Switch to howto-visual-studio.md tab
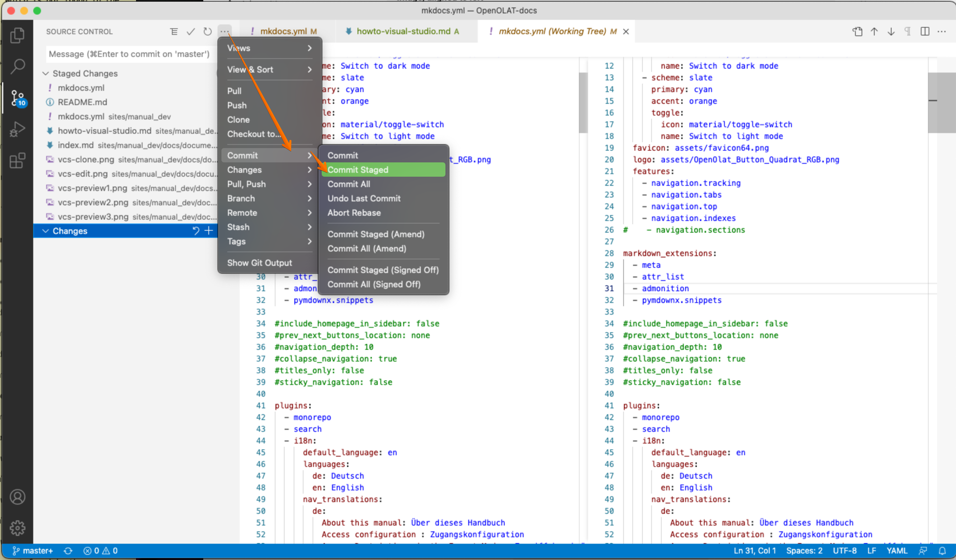956x560 pixels. [403, 32]
